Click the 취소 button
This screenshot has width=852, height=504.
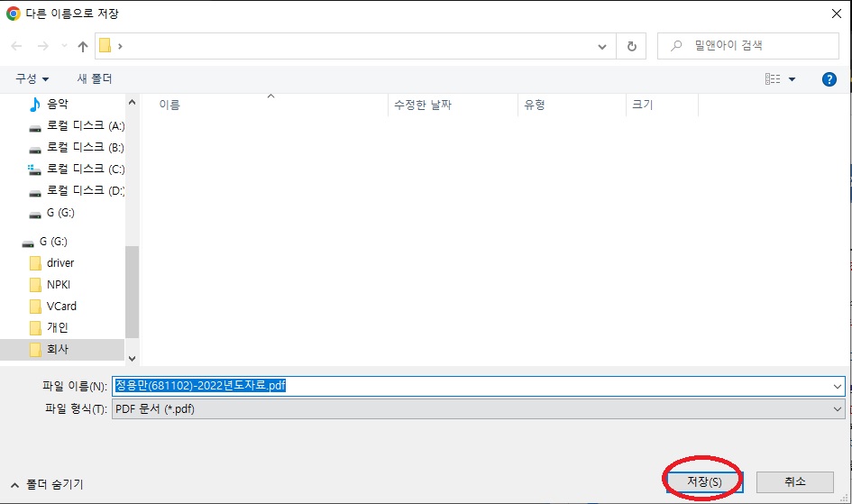[794, 481]
